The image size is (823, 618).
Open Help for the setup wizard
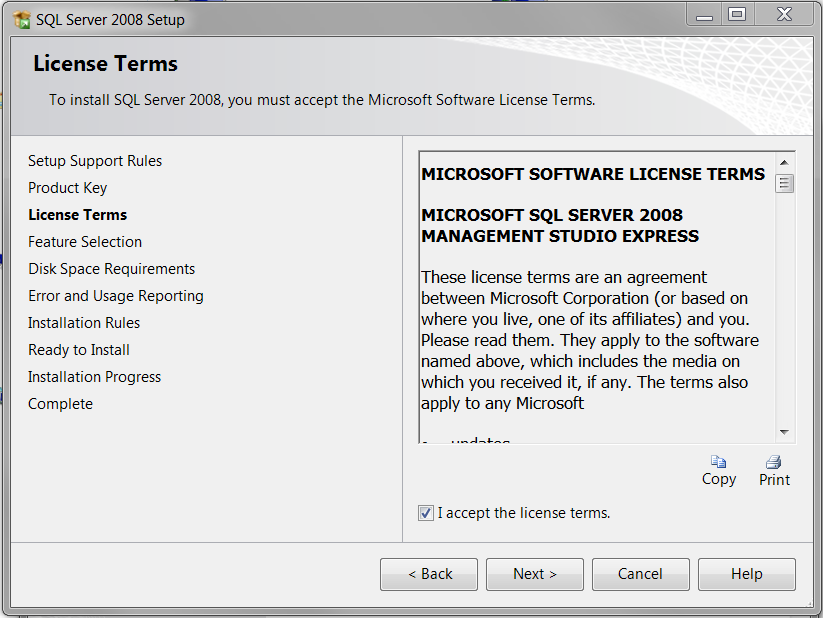click(746, 574)
